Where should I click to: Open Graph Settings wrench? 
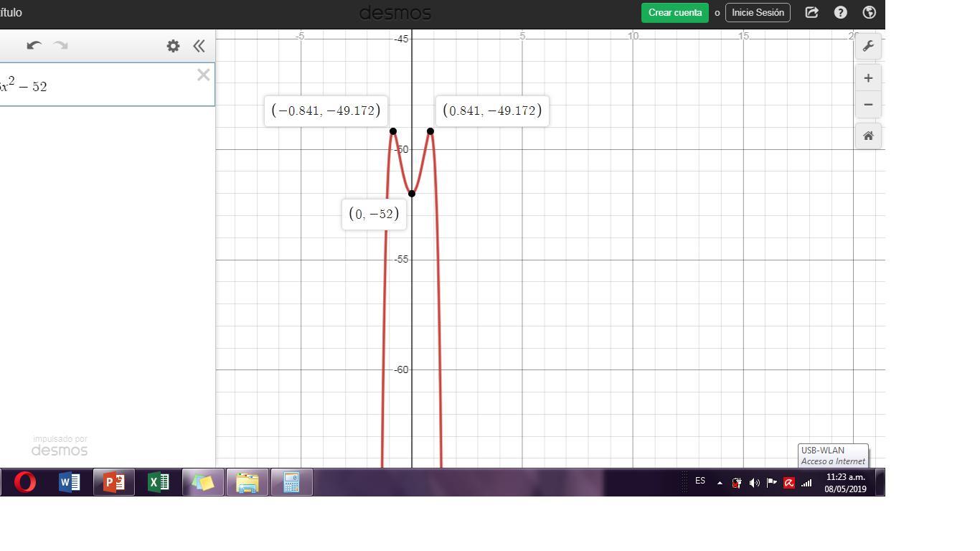(x=868, y=46)
